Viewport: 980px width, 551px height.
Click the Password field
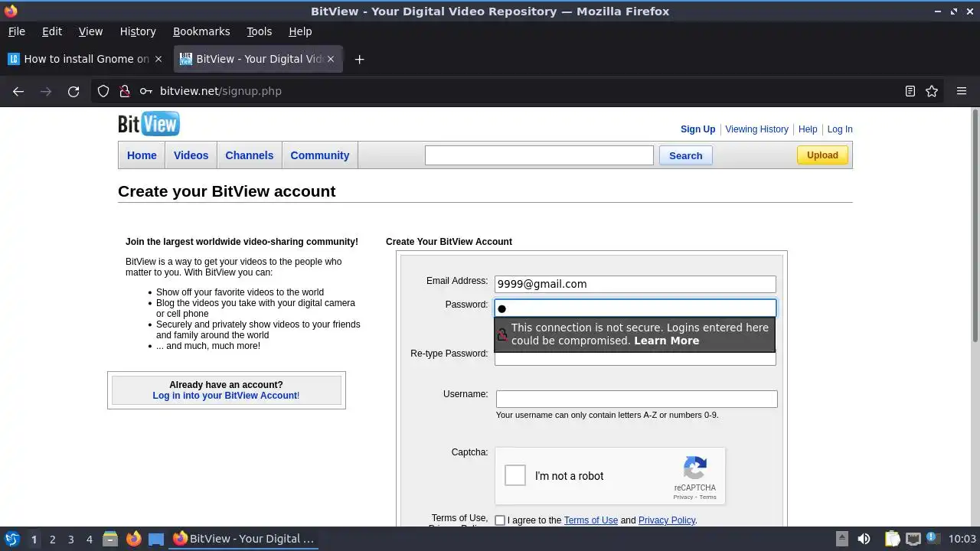(635, 308)
